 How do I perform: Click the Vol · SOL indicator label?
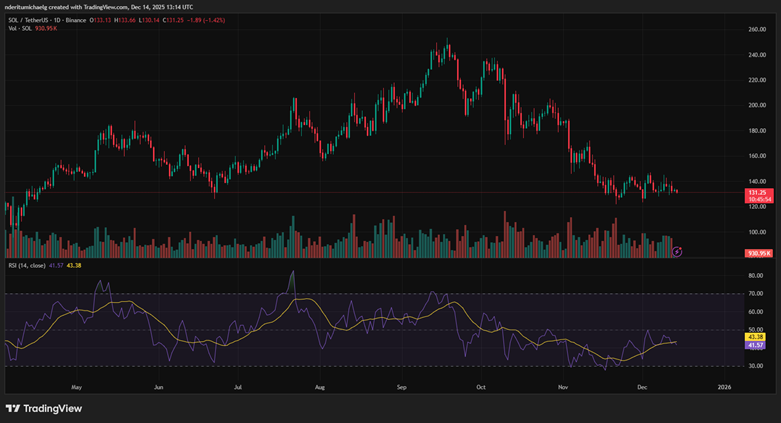tap(18, 29)
